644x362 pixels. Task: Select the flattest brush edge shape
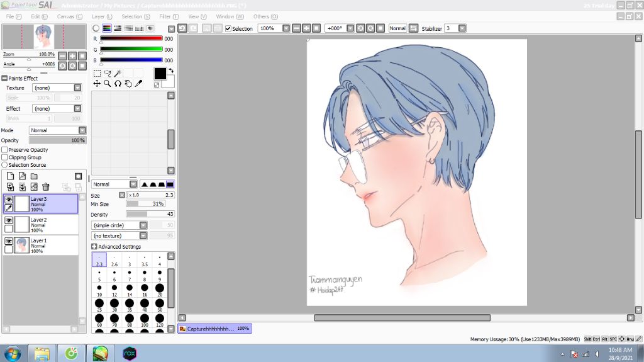coord(170,184)
